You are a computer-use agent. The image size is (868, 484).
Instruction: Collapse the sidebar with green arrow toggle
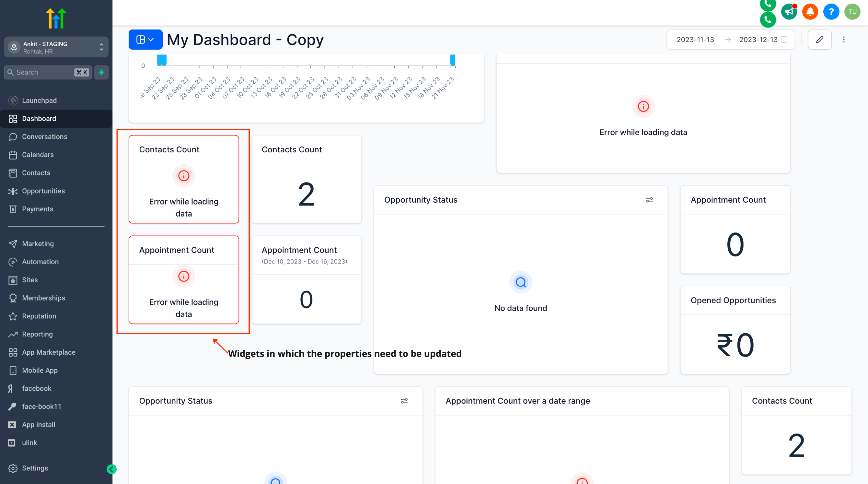pyautogui.click(x=111, y=469)
